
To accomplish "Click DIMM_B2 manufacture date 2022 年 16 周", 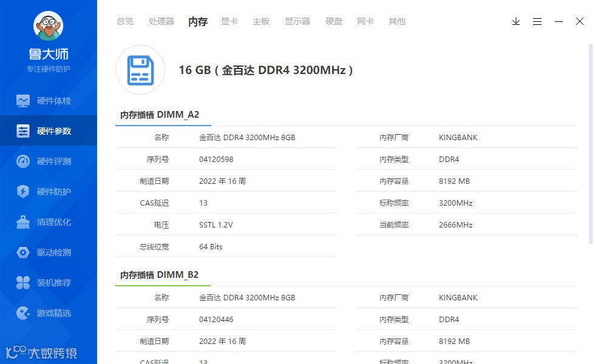I will pyautogui.click(x=222, y=341).
